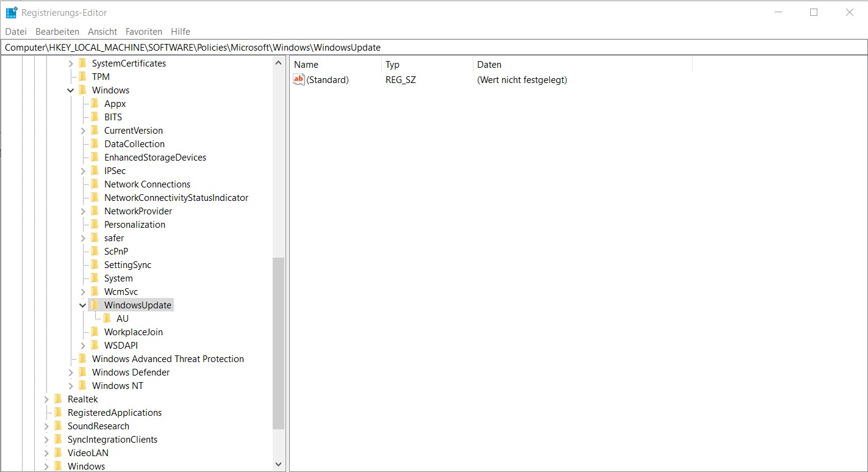
Task: Select the AU subkey folder icon
Action: point(107,318)
